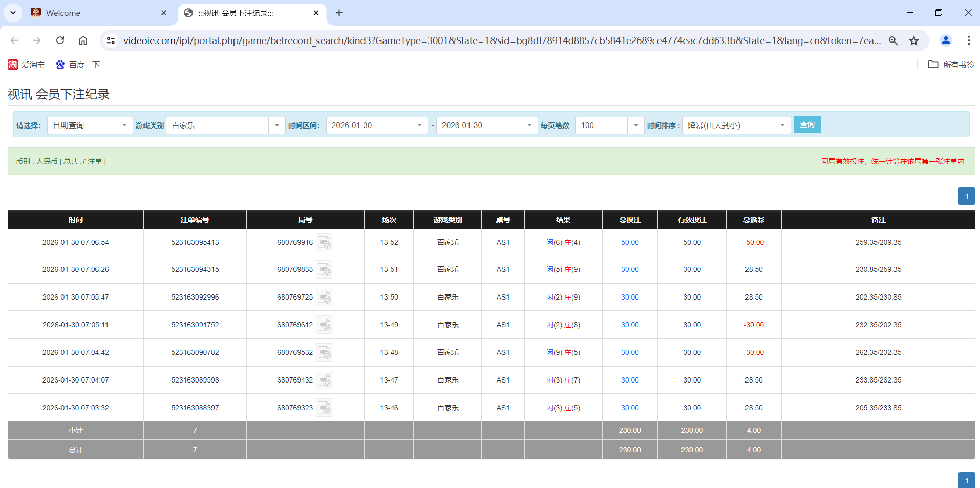This screenshot has width=980, height=488.
Task: Select page 1 in pagination
Action: click(x=967, y=196)
